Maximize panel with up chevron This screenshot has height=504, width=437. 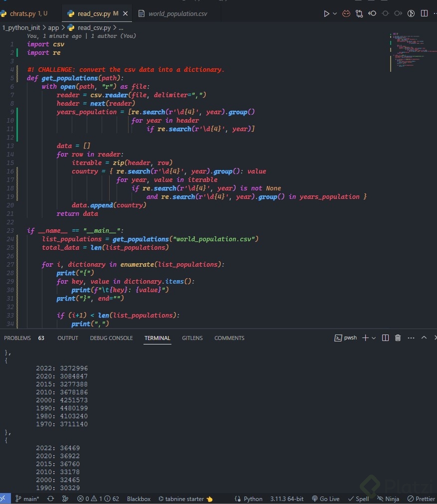pos(424,337)
